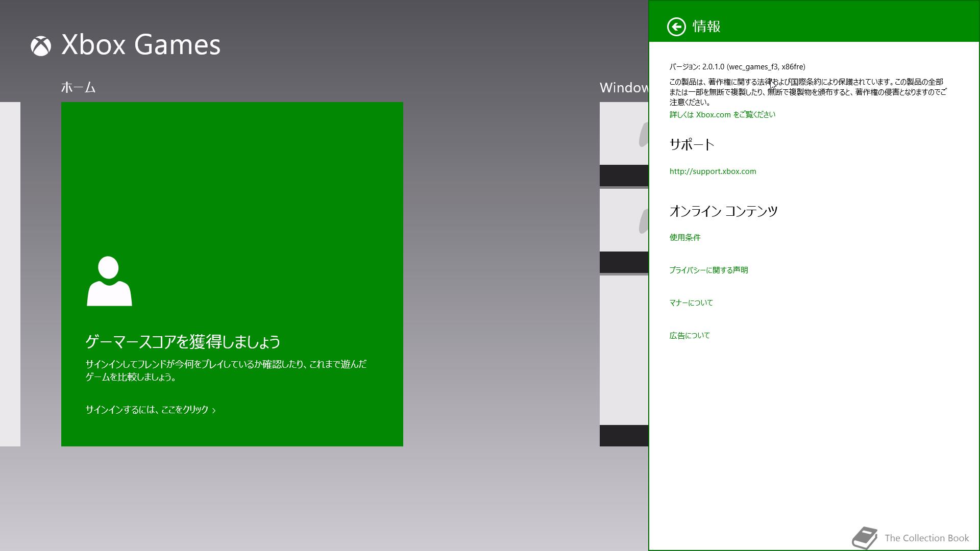Click the Xbox logo icon
This screenshot has height=551, width=980.
point(41,46)
